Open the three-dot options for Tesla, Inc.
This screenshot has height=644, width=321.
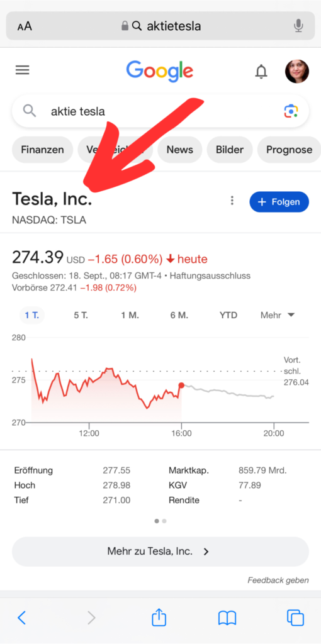click(232, 201)
